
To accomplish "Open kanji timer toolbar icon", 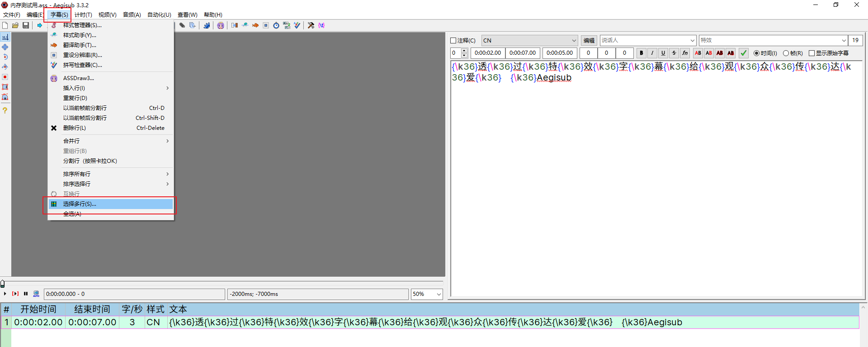I will (287, 25).
